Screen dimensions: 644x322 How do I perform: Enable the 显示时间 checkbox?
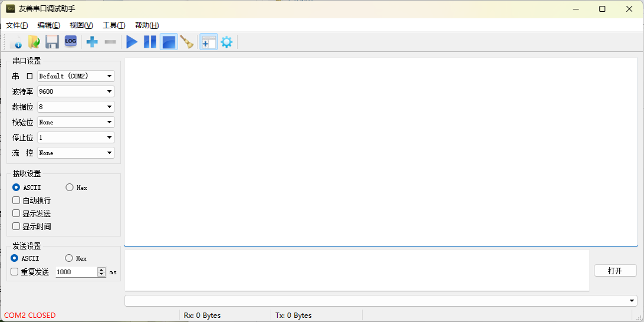pos(32,226)
